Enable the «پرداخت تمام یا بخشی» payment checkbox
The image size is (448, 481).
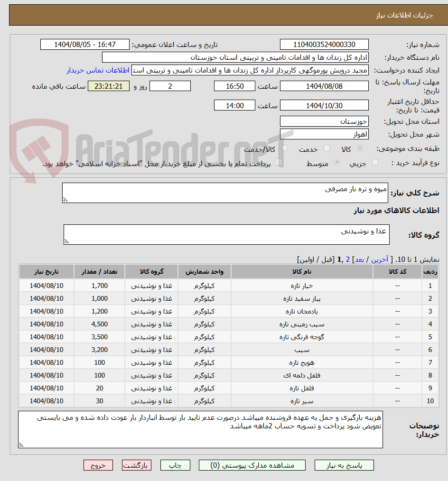pos(279,162)
